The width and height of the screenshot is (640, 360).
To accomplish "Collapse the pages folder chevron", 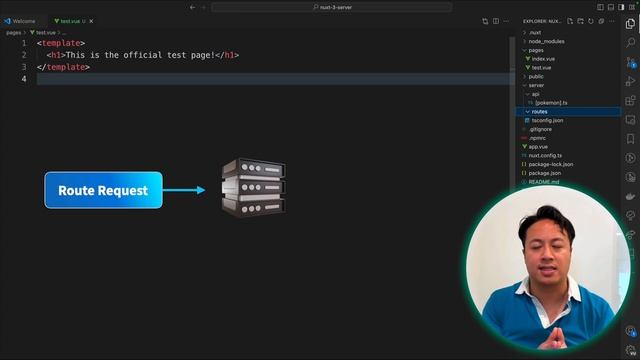I will 524,50.
